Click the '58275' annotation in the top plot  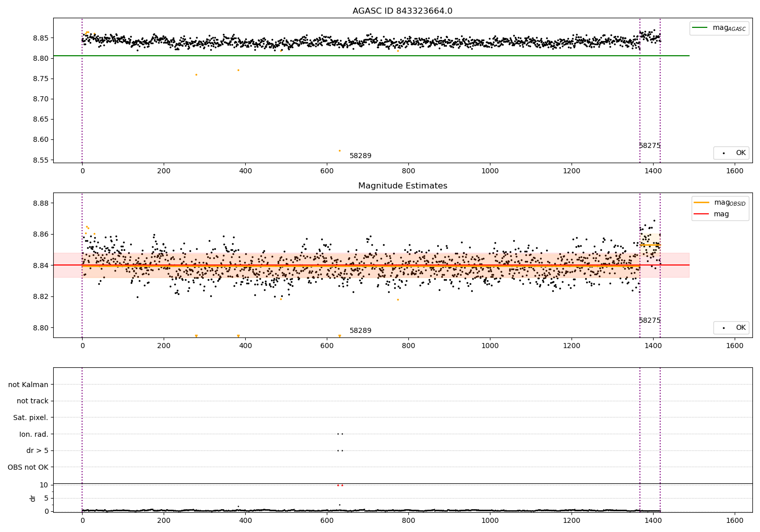point(650,146)
